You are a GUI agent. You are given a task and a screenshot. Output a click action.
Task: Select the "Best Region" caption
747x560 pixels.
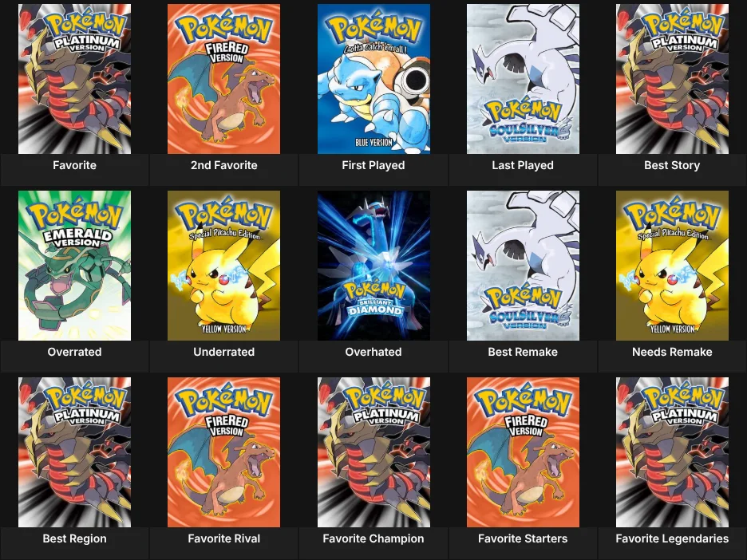pyautogui.click(x=74, y=538)
